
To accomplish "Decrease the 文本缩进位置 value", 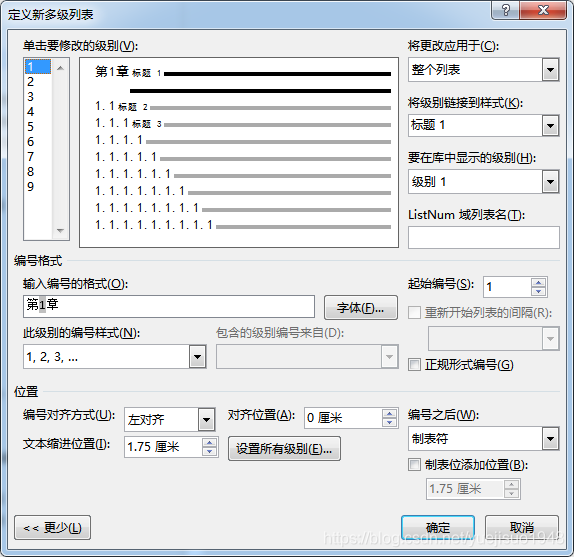I will pyautogui.click(x=209, y=452).
